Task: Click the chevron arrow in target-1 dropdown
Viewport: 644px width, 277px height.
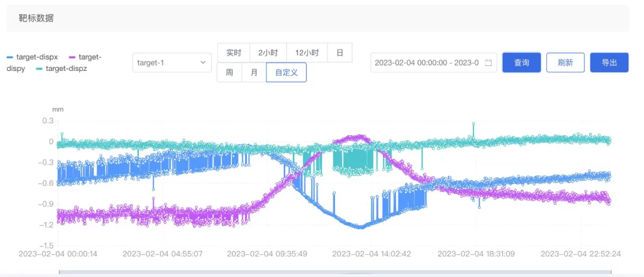Action: pos(203,63)
